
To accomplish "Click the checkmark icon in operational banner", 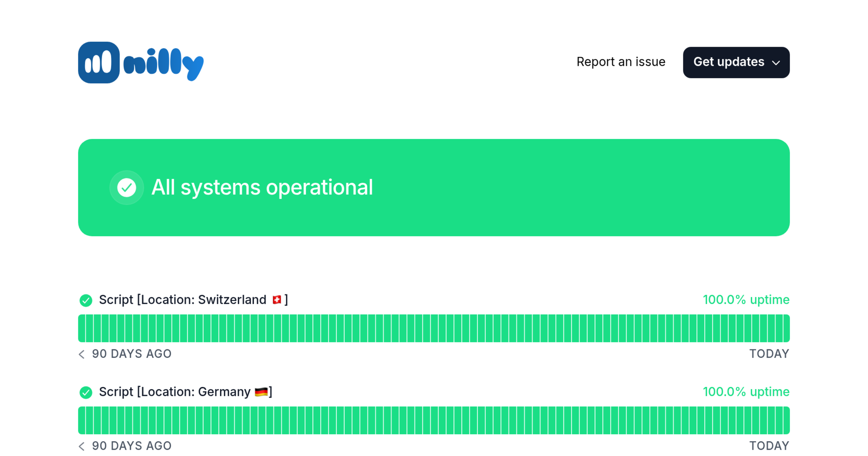I will click(127, 187).
